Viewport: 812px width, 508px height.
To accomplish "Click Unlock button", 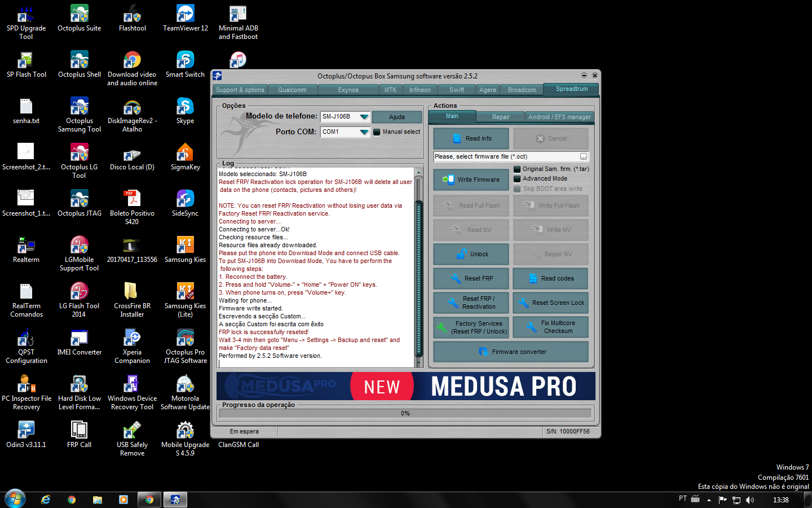I will coord(471,254).
